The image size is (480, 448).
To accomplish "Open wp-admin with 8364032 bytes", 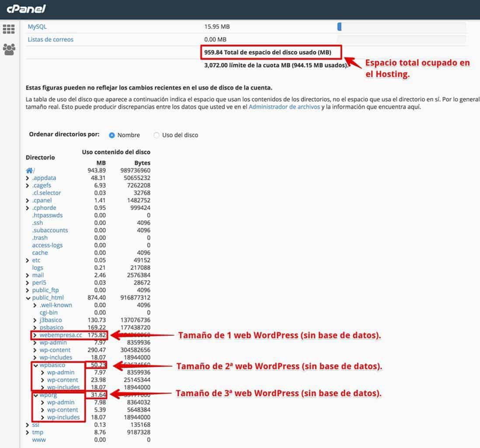I will [x=61, y=402].
